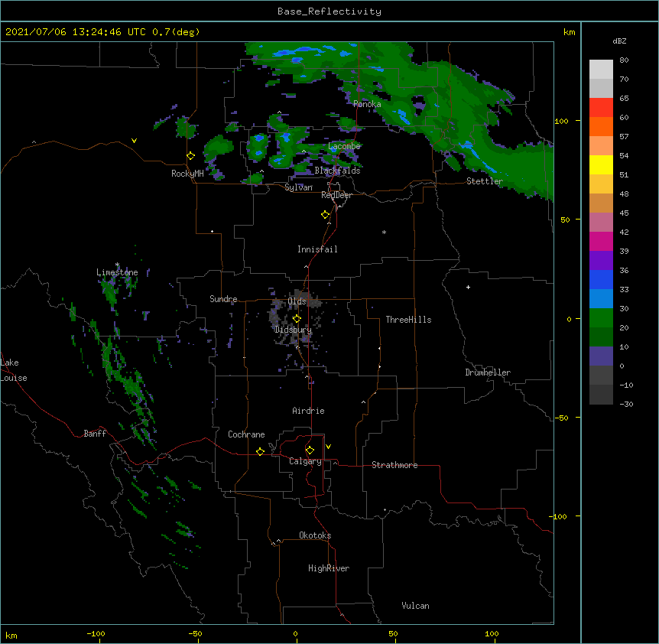Click the Innisfail label

click(x=317, y=249)
